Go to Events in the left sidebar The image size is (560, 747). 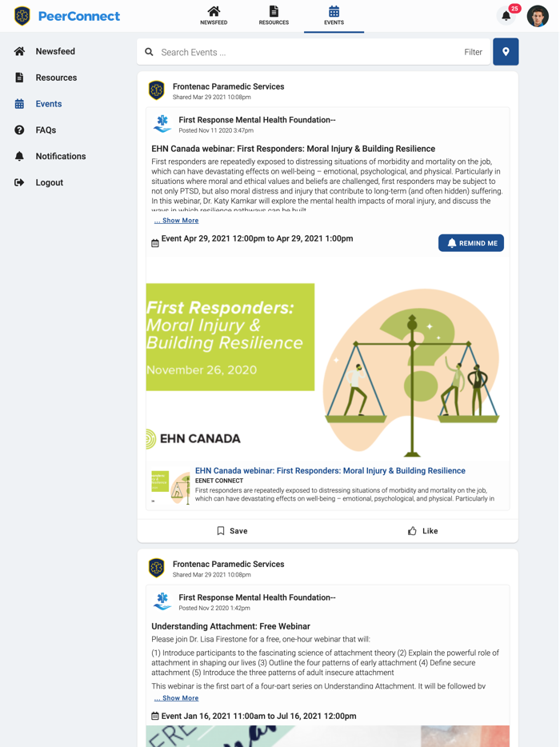click(49, 103)
